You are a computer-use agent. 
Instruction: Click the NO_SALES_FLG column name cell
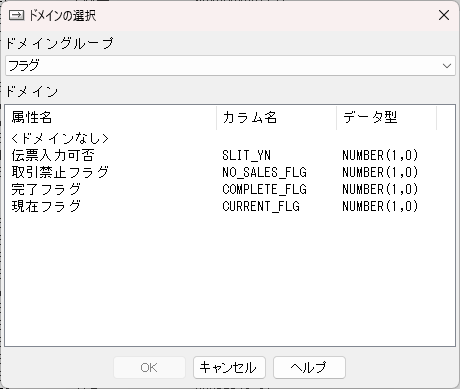click(264, 172)
